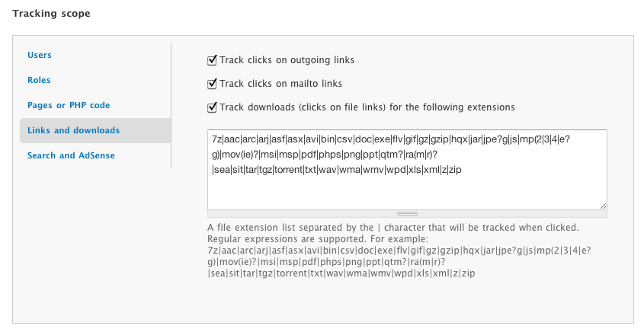The image size is (644, 329).
Task: Open the Users vertical tab
Action: [x=40, y=55]
